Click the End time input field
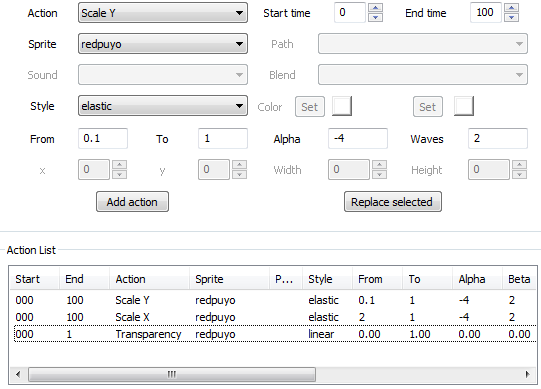This screenshot has width=541, height=389. [486, 13]
